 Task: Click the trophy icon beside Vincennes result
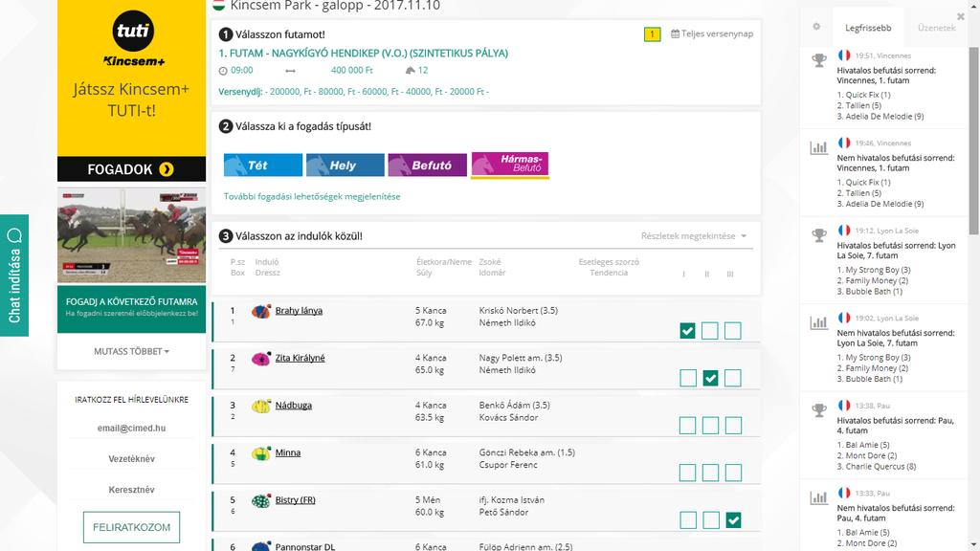click(818, 60)
